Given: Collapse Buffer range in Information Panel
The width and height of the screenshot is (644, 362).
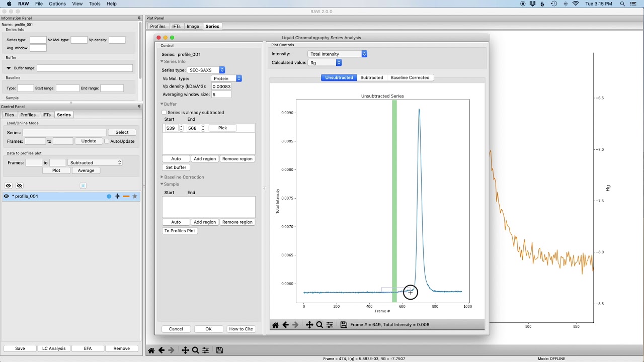Looking at the screenshot, I should click(x=9, y=68).
